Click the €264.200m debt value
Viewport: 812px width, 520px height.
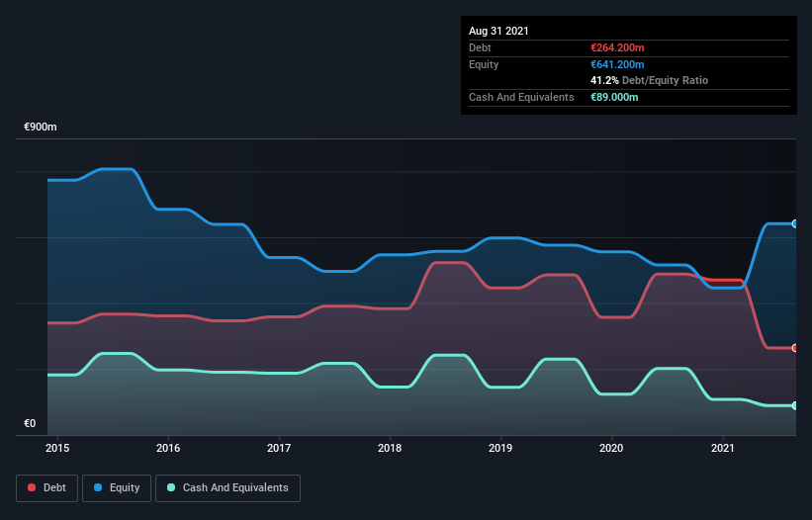pyautogui.click(x=617, y=47)
